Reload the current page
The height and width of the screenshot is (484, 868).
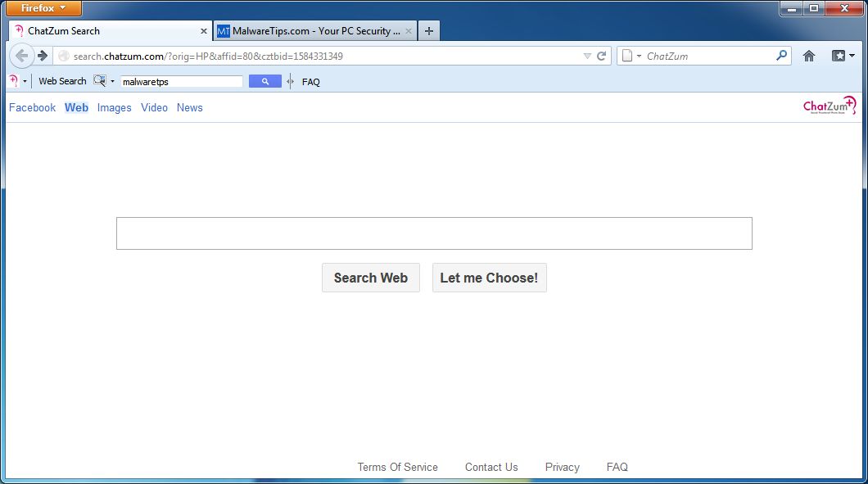pyautogui.click(x=601, y=56)
